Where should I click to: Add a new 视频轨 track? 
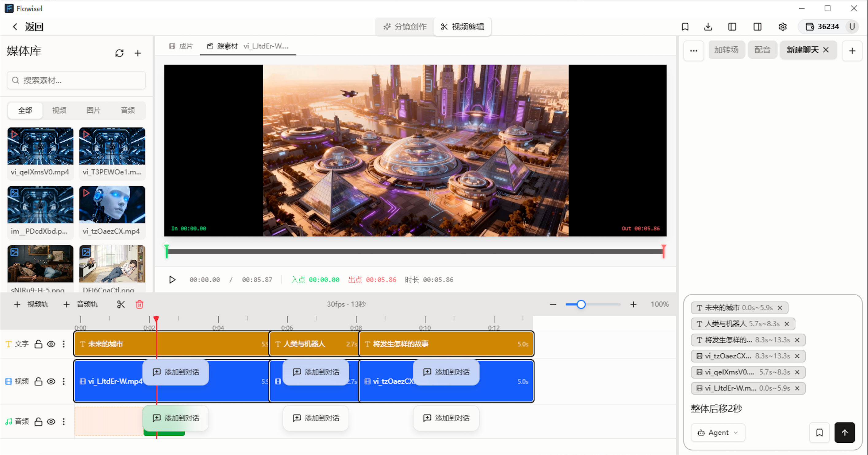pos(31,304)
